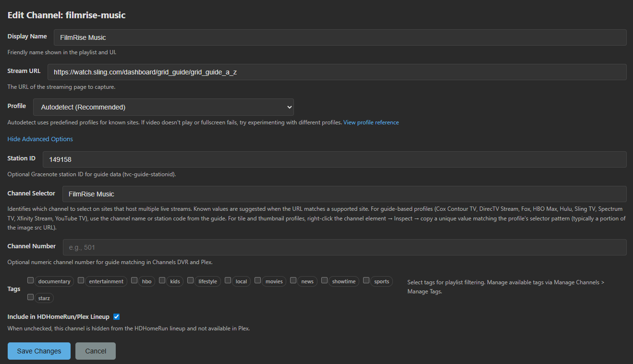
Task: Check the documentary tag checkbox
Action: pos(31,280)
